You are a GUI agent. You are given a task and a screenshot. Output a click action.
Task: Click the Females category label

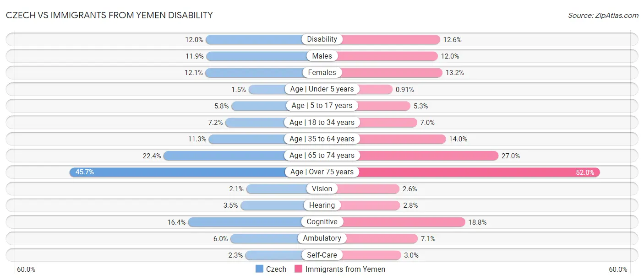[322, 72]
